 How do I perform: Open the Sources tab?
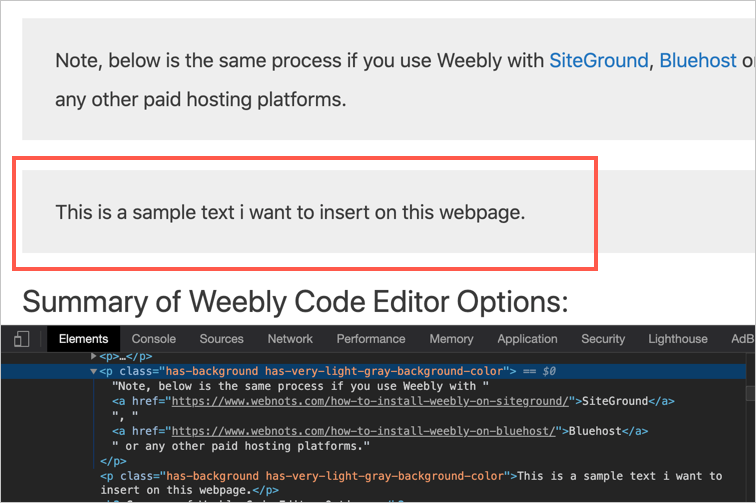coord(221,339)
